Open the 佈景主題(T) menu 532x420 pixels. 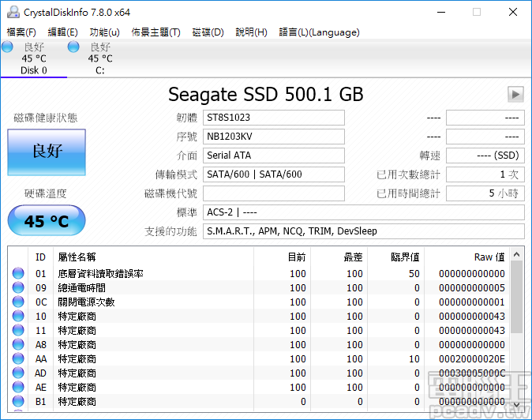click(x=156, y=32)
